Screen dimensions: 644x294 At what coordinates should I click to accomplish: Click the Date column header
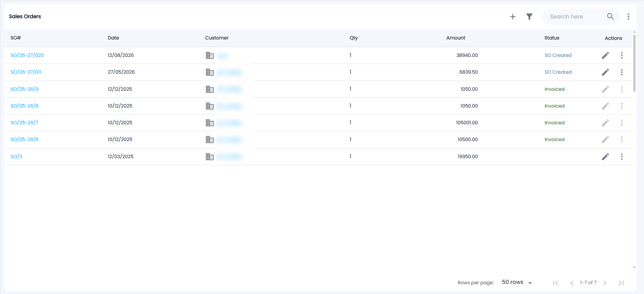click(x=113, y=38)
